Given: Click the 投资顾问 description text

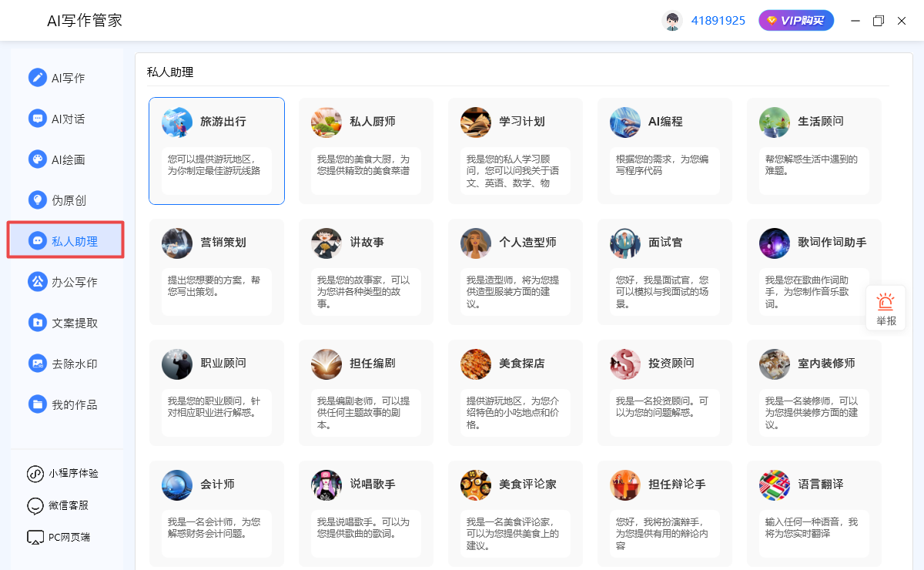Looking at the screenshot, I should pyautogui.click(x=662, y=407).
